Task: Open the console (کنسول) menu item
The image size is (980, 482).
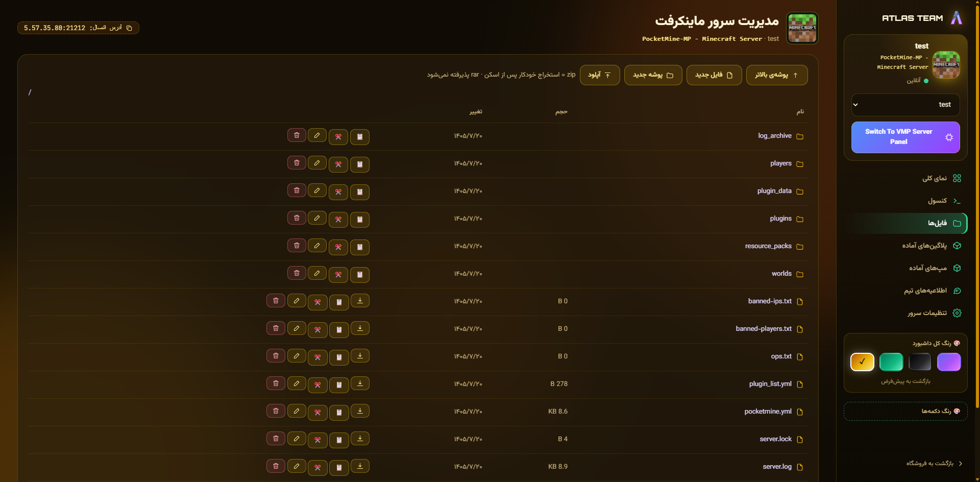Action: click(906, 201)
